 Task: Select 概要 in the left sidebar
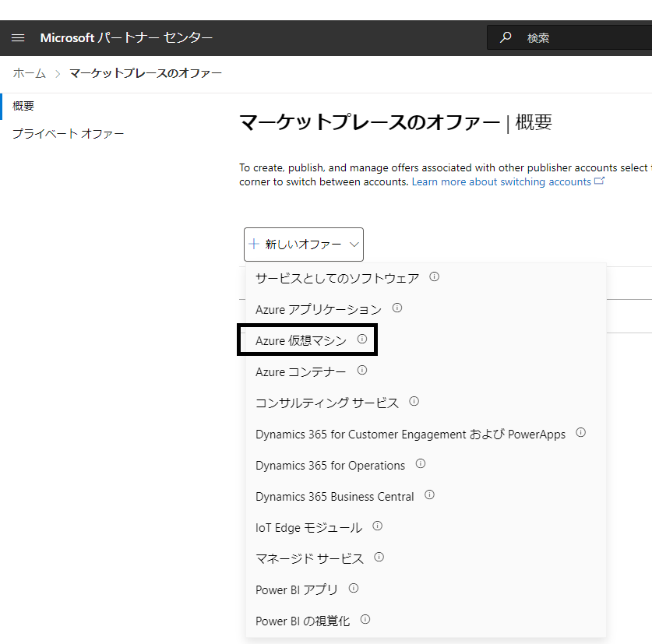click(x=23, y=106)
